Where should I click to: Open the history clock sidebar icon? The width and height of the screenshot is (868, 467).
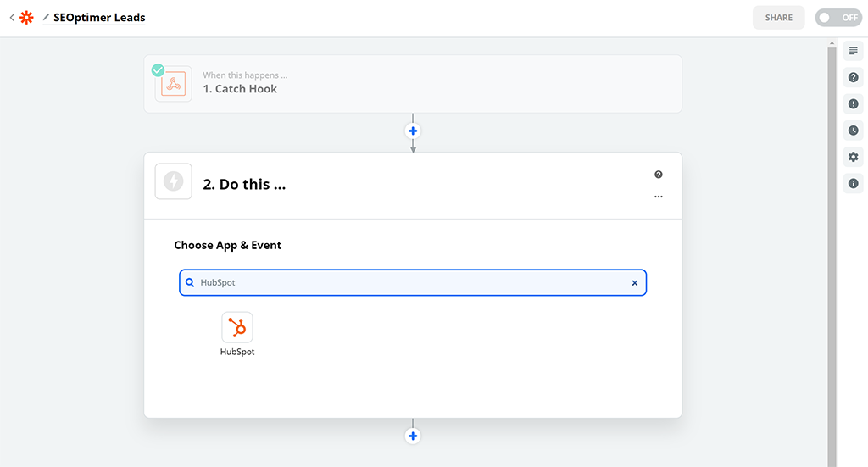click(x=853, y=131)
